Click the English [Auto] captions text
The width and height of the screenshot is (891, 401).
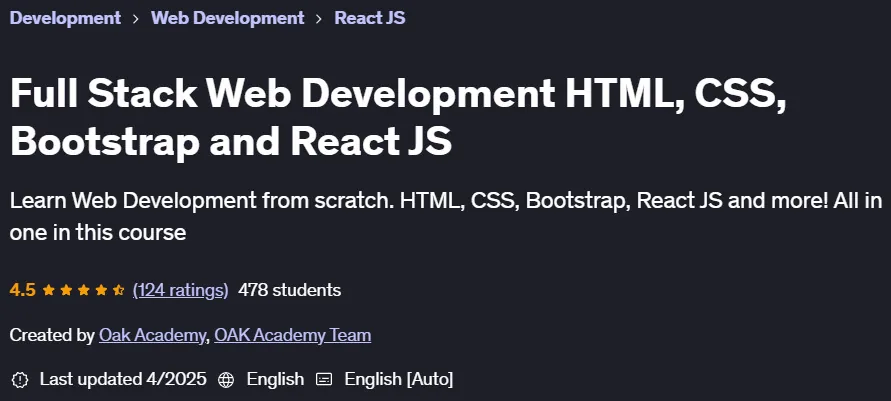pos(399,379)
